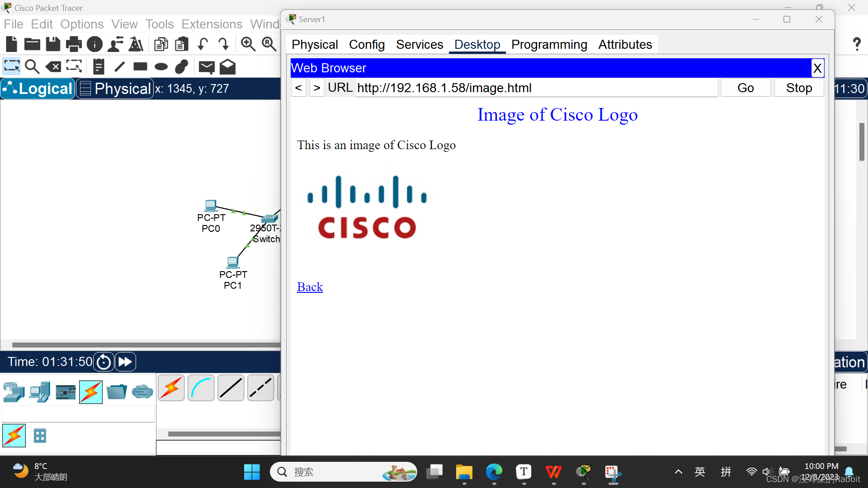The image size is (868, 488).
Task: Select the End Devices category icon
Action: point(40,392)
